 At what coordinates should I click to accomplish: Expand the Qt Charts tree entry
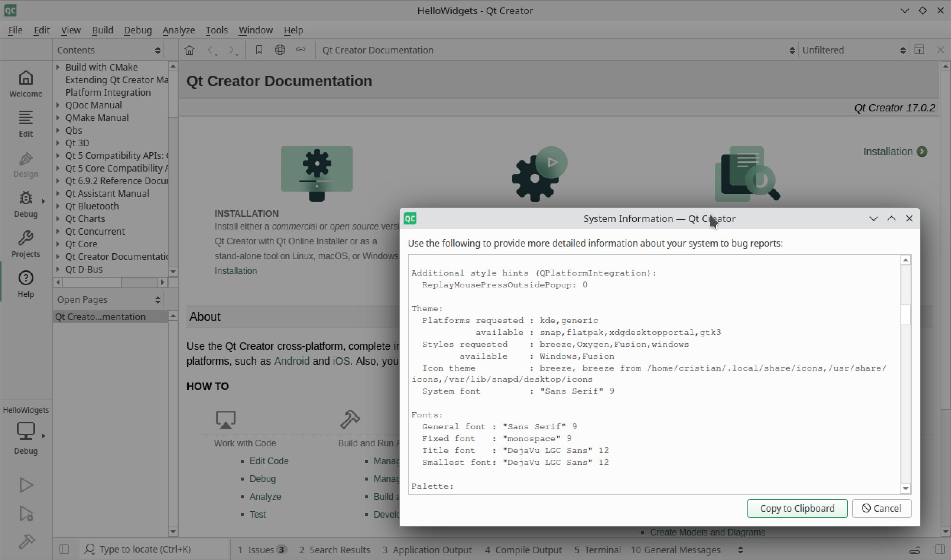pos(58,218)
